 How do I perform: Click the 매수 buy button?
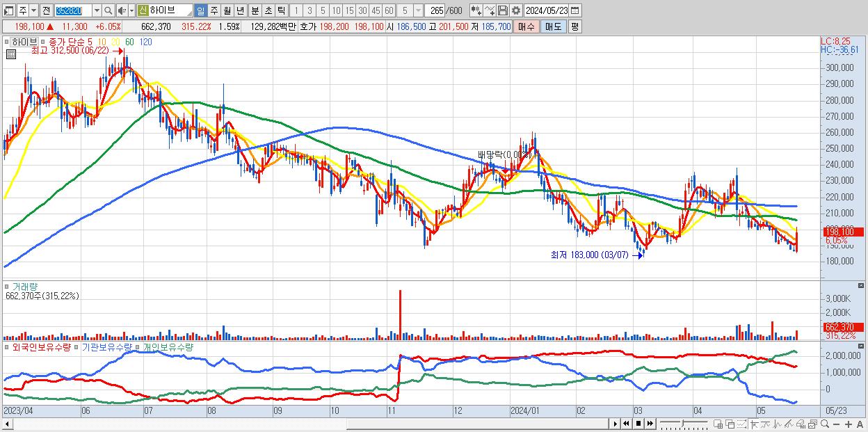[x=527, y=26]
